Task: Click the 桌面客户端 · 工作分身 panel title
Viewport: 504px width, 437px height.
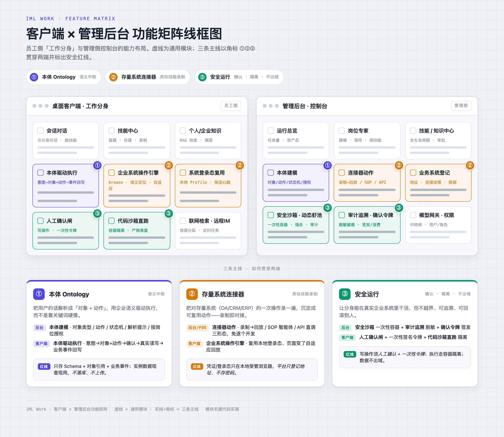Action: click(x=80, y=106)
